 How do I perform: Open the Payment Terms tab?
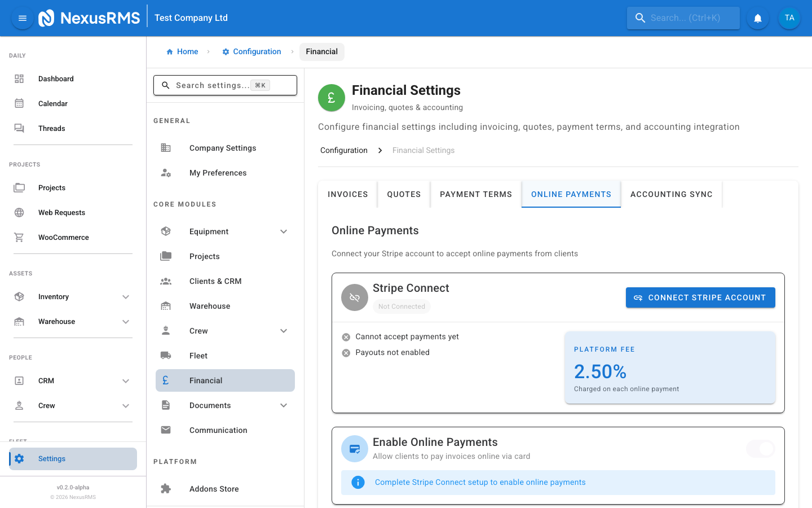476,194
